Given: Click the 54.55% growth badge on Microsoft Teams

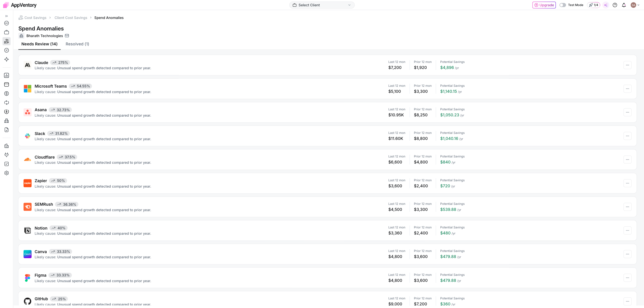Looking at the screenshot, I should [80, 86].
